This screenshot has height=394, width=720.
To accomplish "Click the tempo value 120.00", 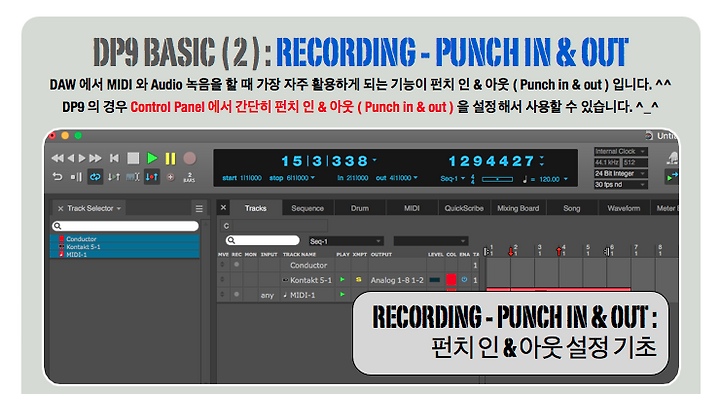I will pos(549,179).
